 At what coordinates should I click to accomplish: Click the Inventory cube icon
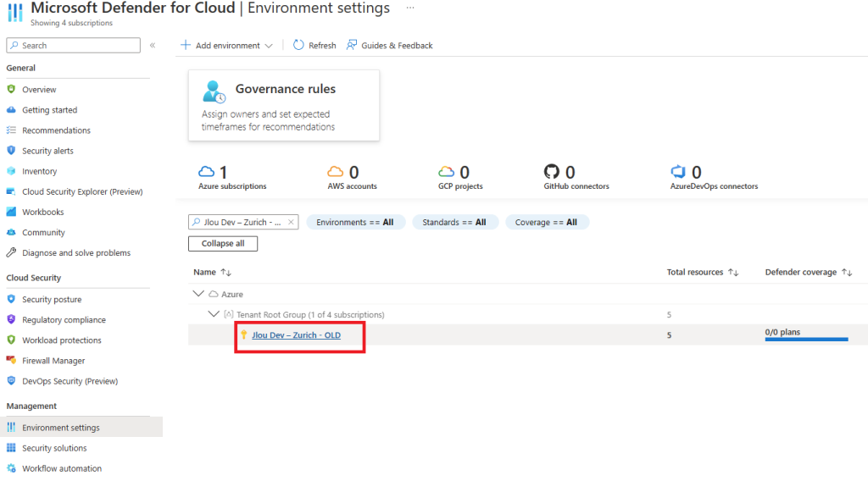point(11,171)
